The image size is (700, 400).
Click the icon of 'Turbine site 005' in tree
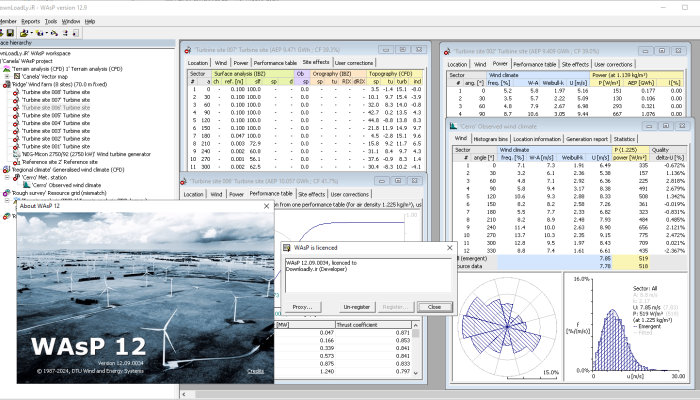[16, 115]
